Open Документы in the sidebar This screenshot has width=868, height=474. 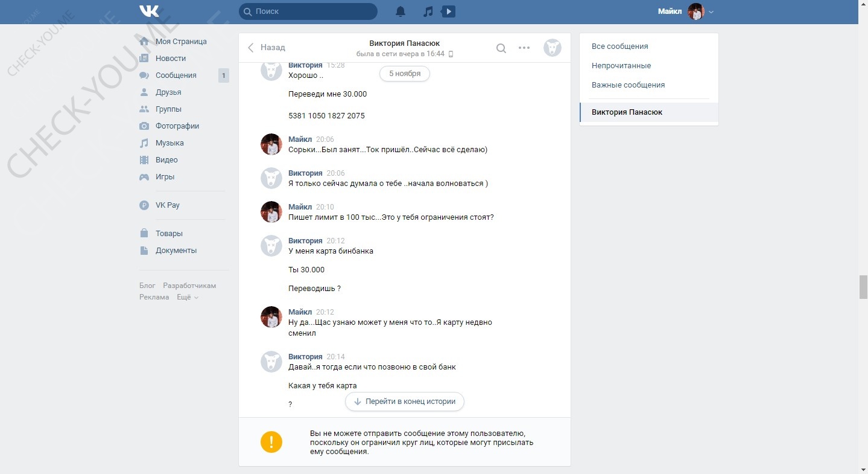176,251
